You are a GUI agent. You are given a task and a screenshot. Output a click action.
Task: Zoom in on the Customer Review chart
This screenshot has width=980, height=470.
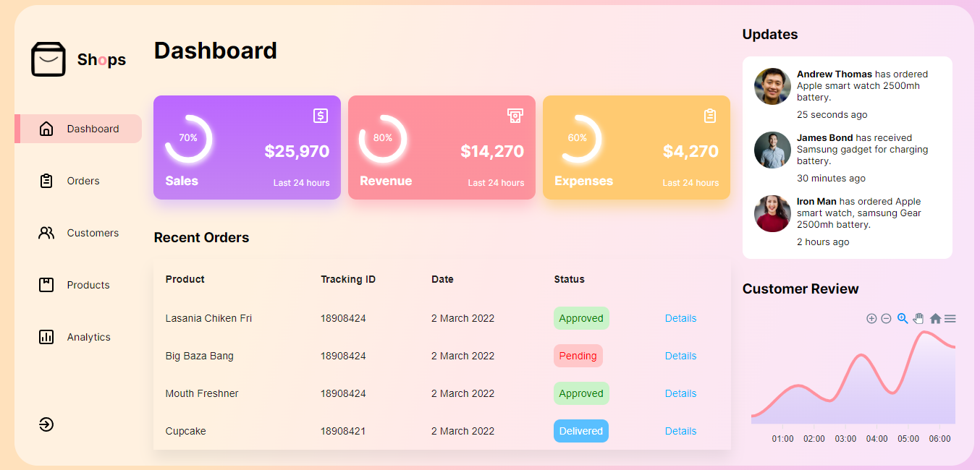[871, 319]
